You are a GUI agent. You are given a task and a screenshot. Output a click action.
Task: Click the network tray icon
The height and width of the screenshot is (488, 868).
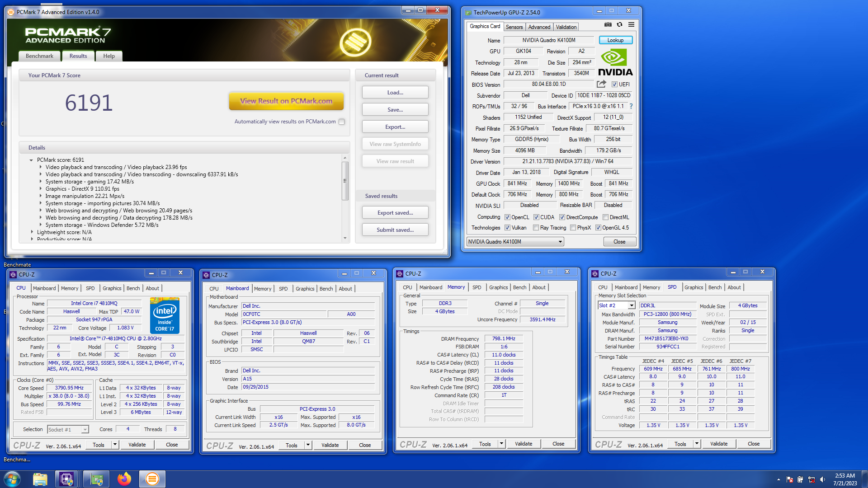click(811, 479)
